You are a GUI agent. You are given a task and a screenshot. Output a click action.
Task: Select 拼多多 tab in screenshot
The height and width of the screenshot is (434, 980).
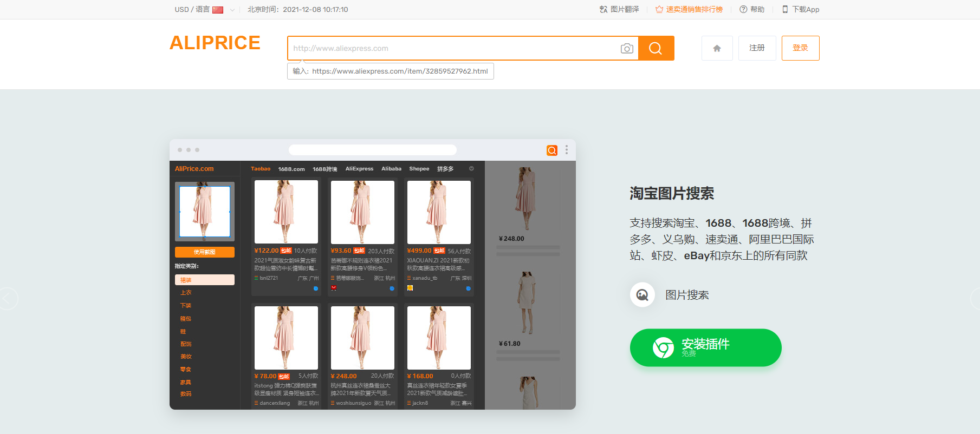tap(445, 169)
